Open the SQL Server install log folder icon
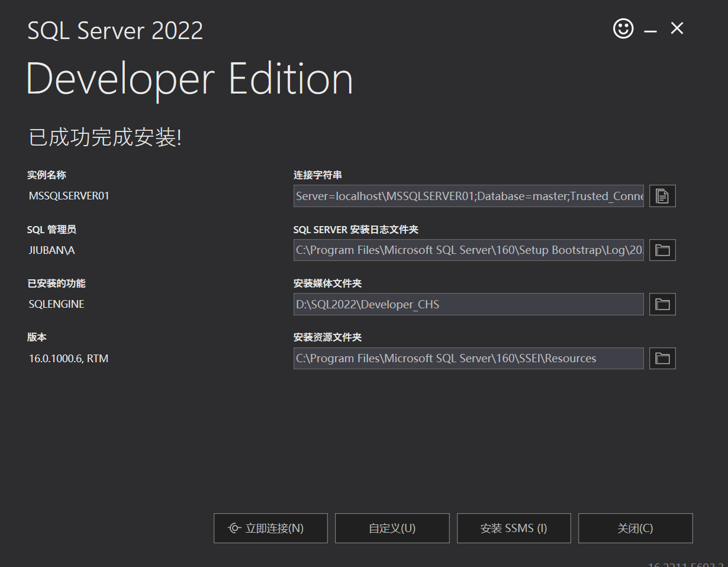The height and width of the screenshot is (567, 728). (662, 250)
